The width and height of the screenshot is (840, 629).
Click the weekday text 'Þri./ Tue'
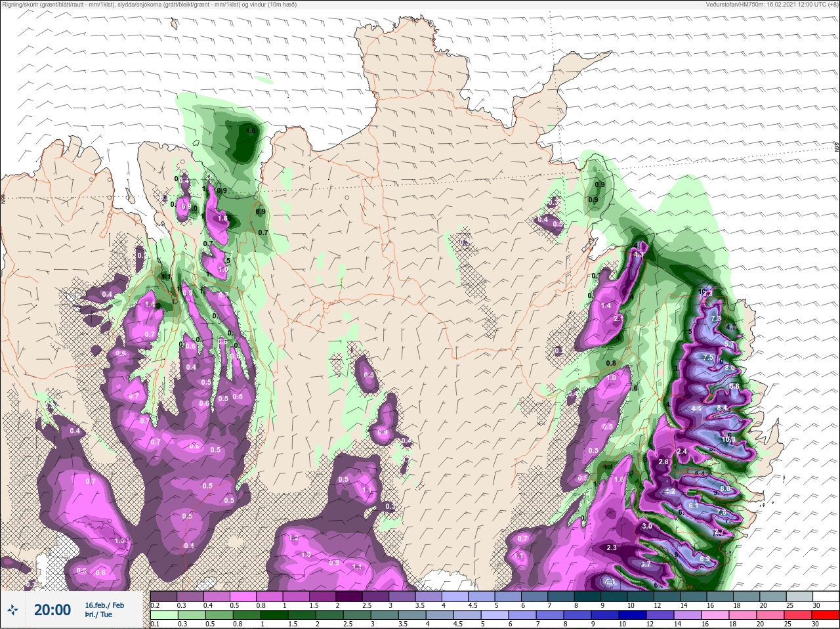coord(98,615)
